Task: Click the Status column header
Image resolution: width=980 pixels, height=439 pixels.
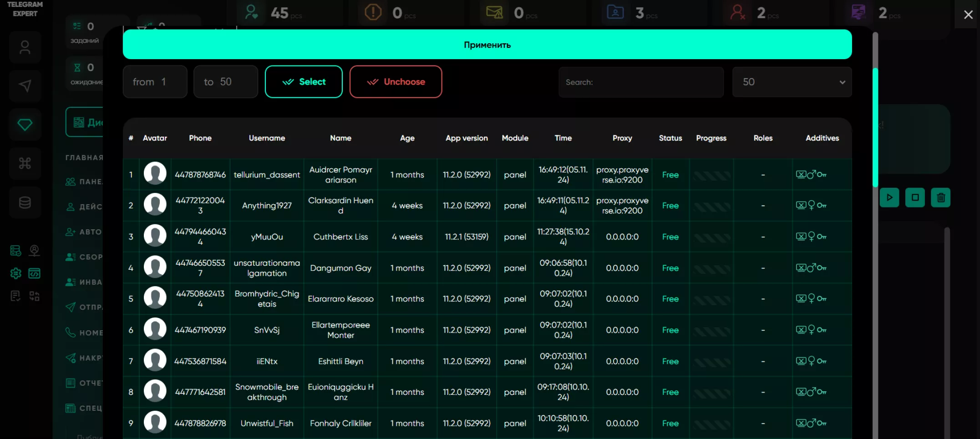Action: click(670, 138)
